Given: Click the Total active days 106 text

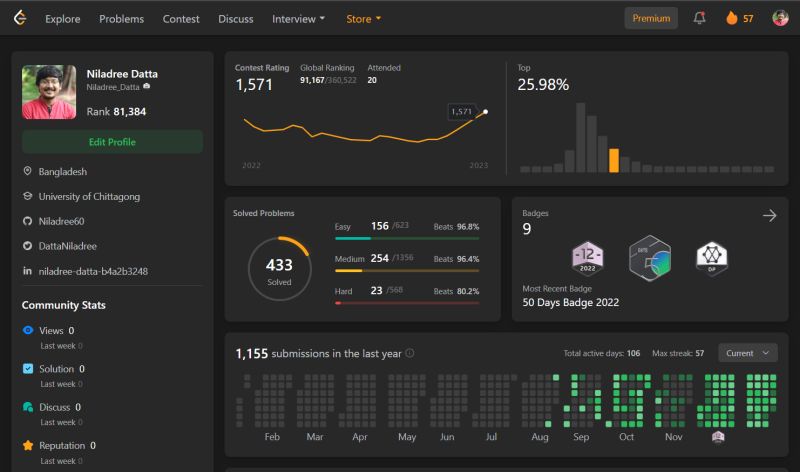Looking at the screenshot, I should 602,353.
